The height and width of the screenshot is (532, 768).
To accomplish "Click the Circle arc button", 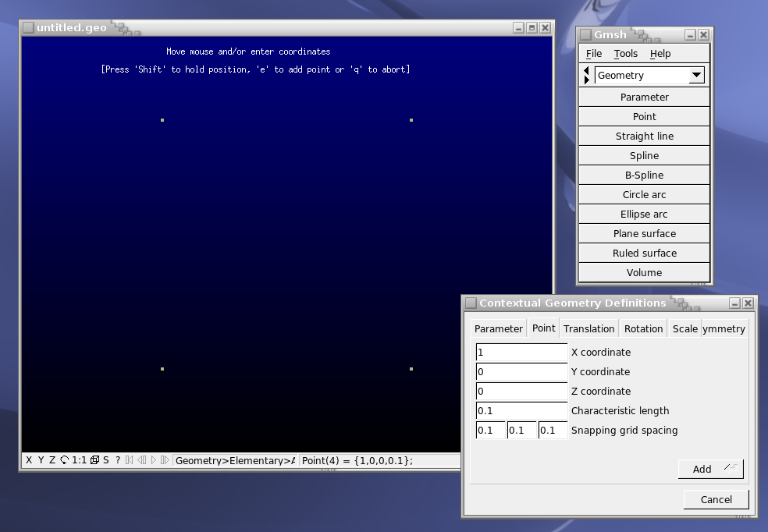I will click(644, 195).
